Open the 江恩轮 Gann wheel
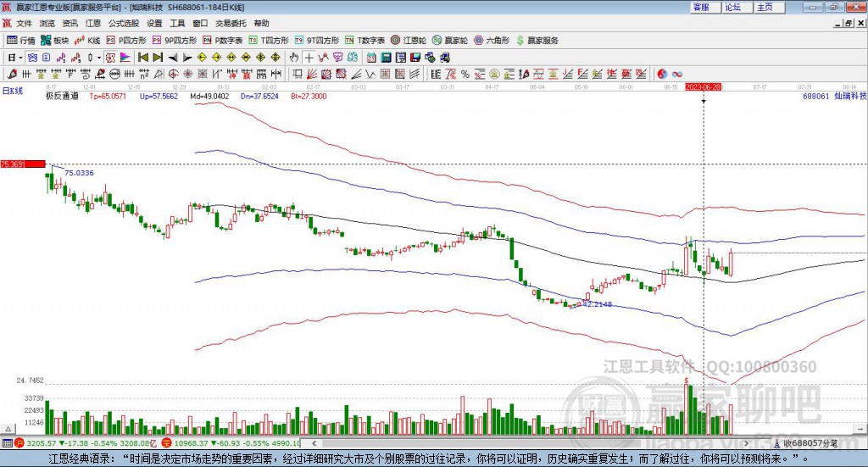 (x=409, y=41)
